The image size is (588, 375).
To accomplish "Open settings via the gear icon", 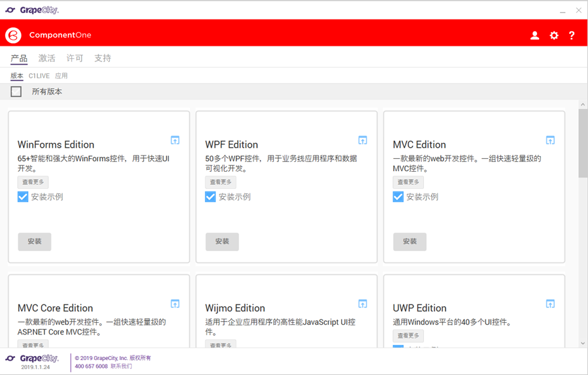I will click(x=554, y=35).
